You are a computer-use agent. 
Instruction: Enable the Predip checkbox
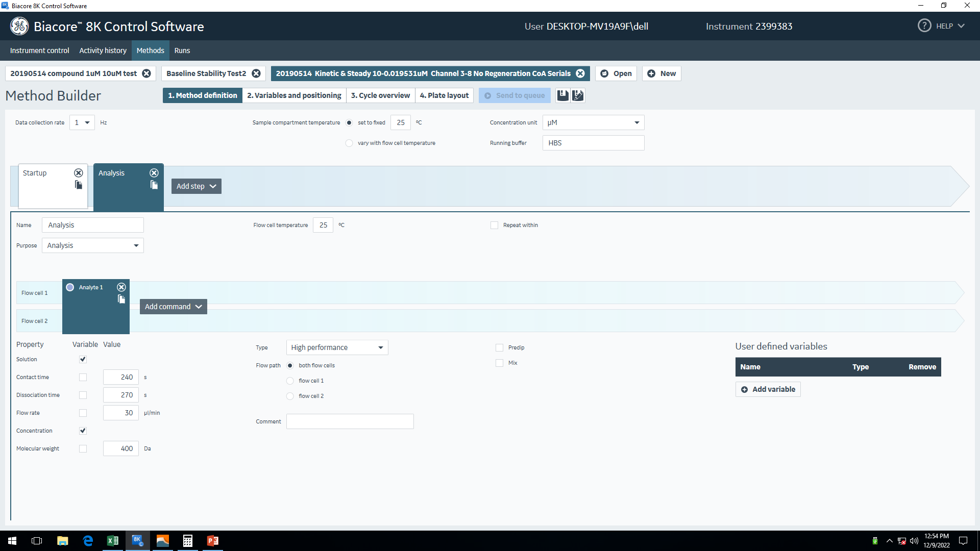click(x=499, y=347)
